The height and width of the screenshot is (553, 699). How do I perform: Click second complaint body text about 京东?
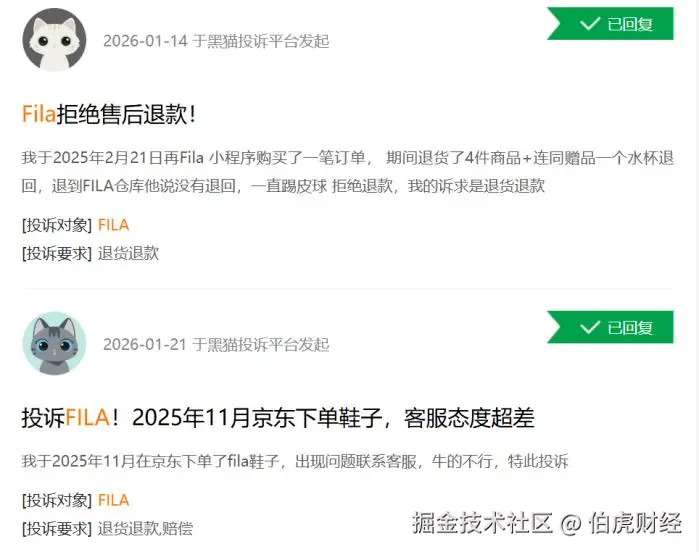click(295, 461)
